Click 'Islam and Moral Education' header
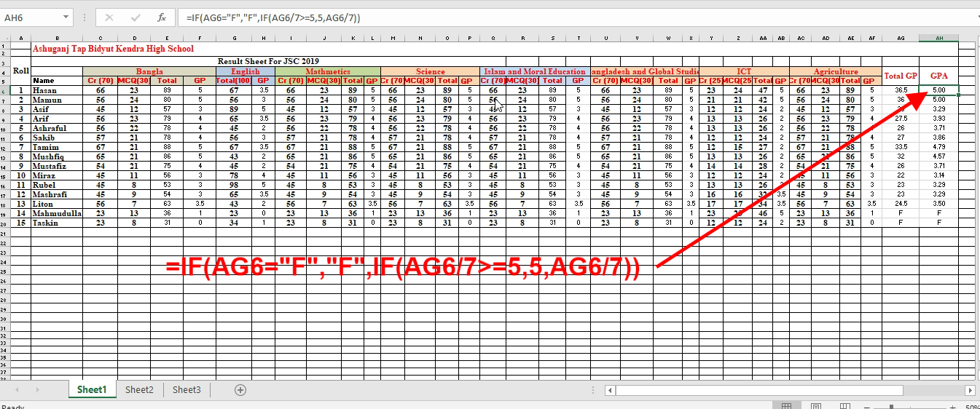Viewport: 980px width, 409px height. click(536, 71)
